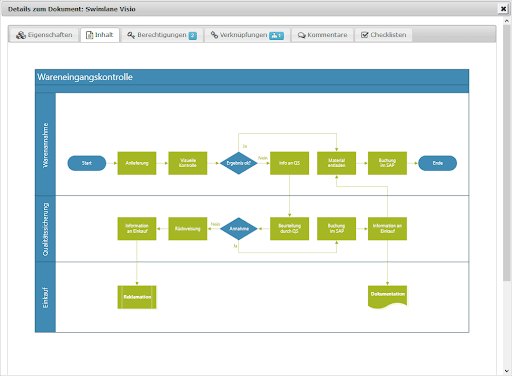Viewport: 512px width, 376px height.
Task: Click the chain link icon of Verknüpfungen
Action: click(x=214, y=35)
